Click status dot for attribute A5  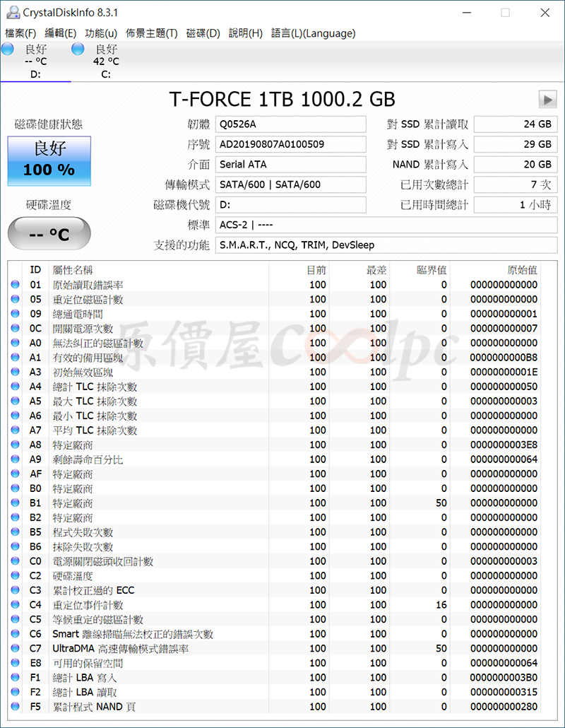pyautogui.click(x=16, y=401)
